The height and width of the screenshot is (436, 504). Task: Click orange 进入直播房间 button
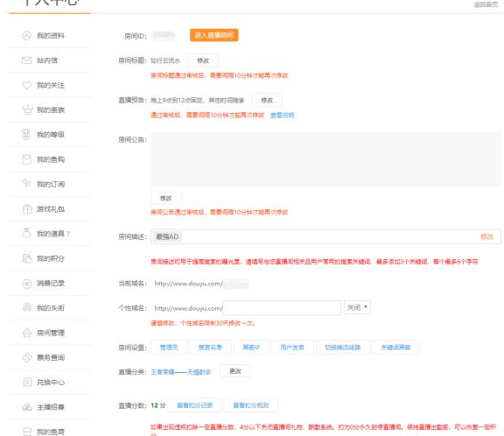tap(214, 35)
